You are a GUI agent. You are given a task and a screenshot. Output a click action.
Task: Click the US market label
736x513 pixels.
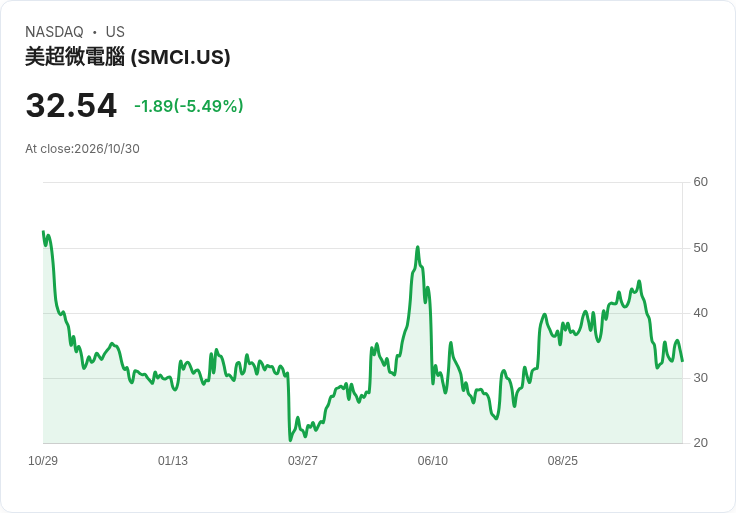[115, 32]
